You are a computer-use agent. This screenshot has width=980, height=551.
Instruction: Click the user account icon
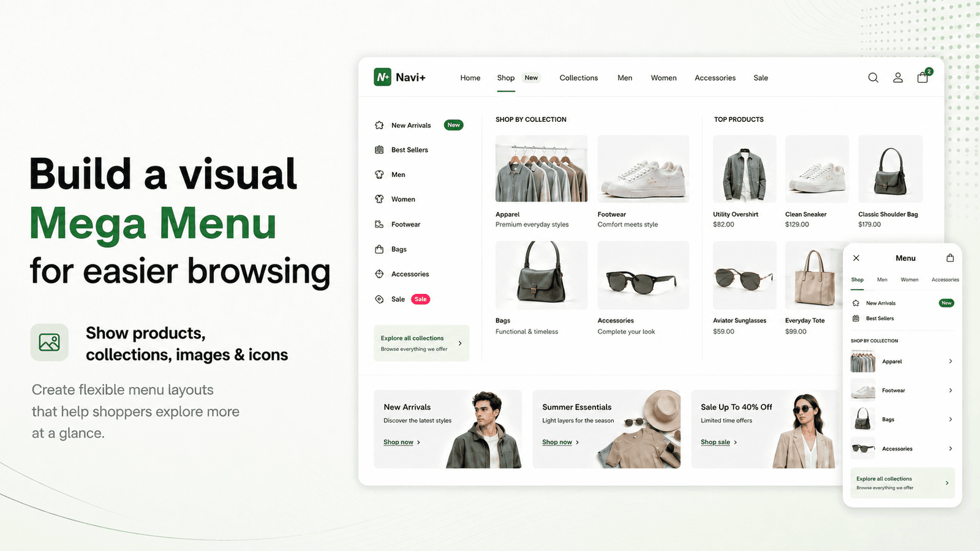(898, 78)
